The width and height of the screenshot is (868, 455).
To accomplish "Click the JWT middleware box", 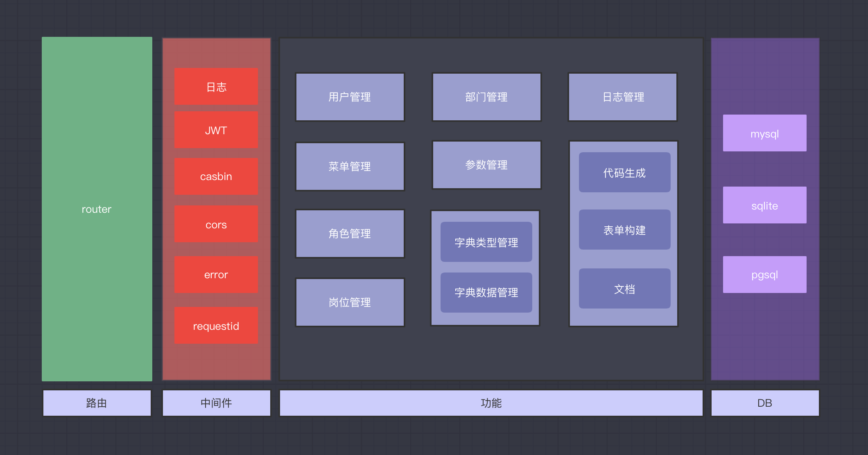I will 216,130.
